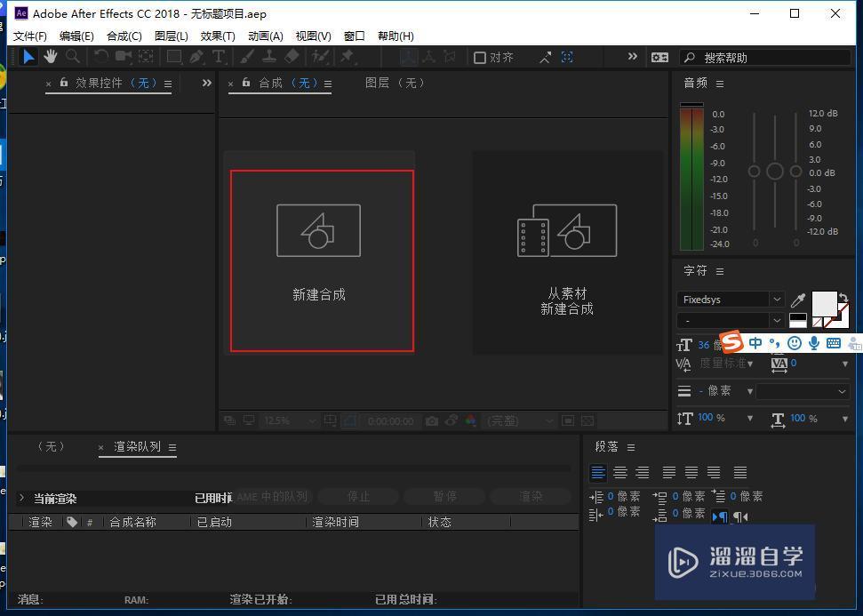The width and height of the screenshot is (863, 616).
Task: Click the Sogou input method logo
Action: (732, 342)
